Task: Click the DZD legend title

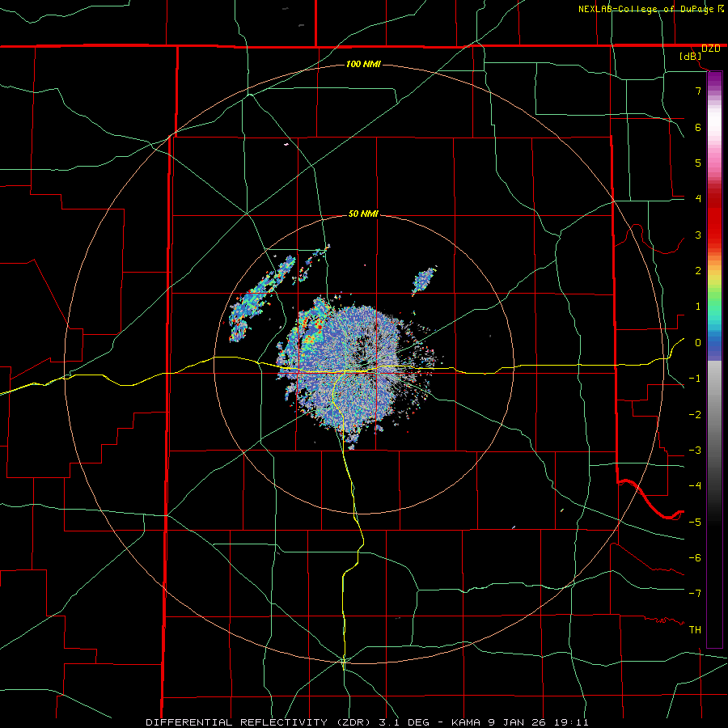Action: 711,49
